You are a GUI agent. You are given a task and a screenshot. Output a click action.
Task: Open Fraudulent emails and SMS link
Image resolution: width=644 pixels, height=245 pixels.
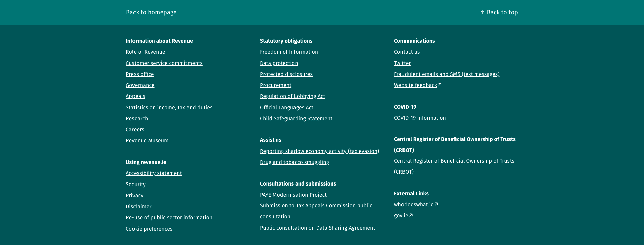click(446, 74)
